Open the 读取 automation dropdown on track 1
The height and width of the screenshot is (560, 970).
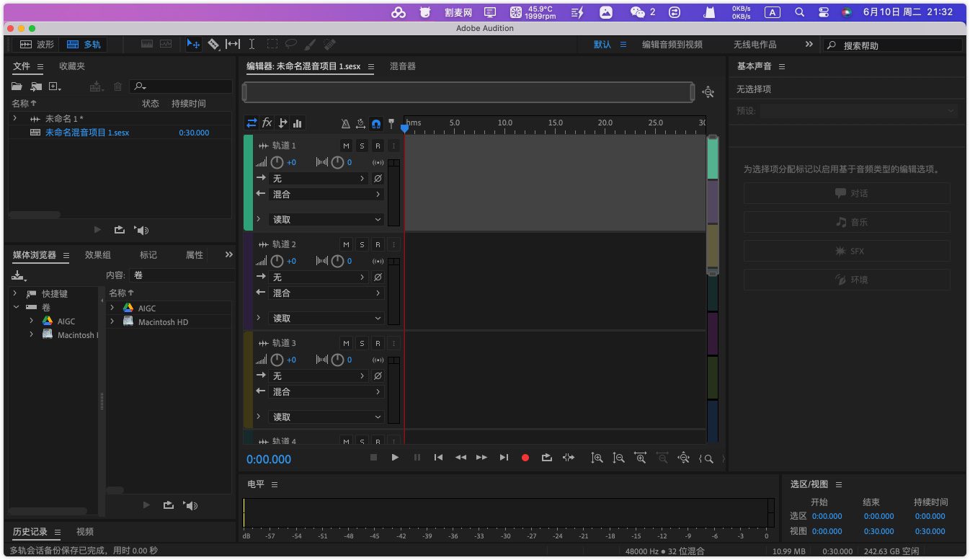click(326, 219)
